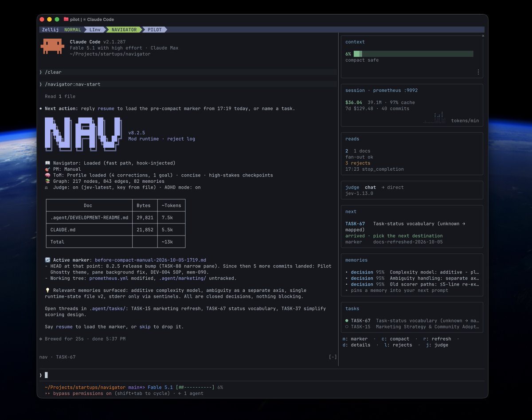
Task: Click the docs-refreshed-2026-10-05 marker text
Action: tap(408, 242)
